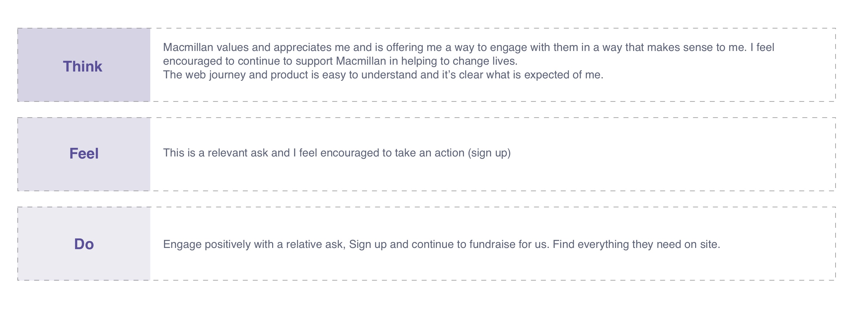Screen dimensions: 868x329
Task: Click the '(sign up)' text in Feel row
Action: click(x=489, y=153)
